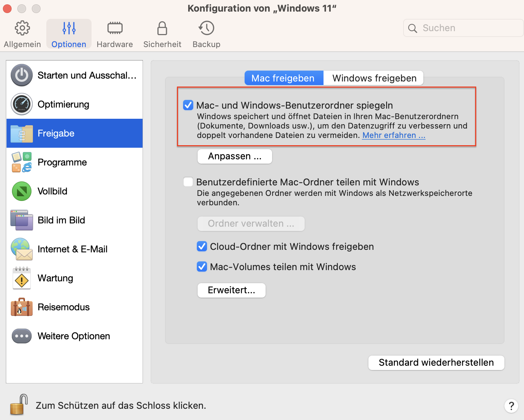The image size is (524, 420).
Task: Click the Starten und Ausschalten power icon
Action: tap(22, 75)
